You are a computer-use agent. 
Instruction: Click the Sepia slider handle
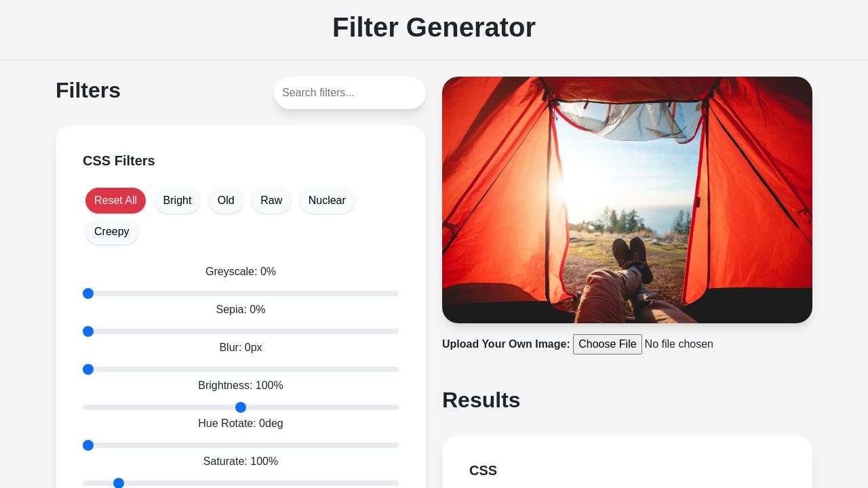pos(88,331)
